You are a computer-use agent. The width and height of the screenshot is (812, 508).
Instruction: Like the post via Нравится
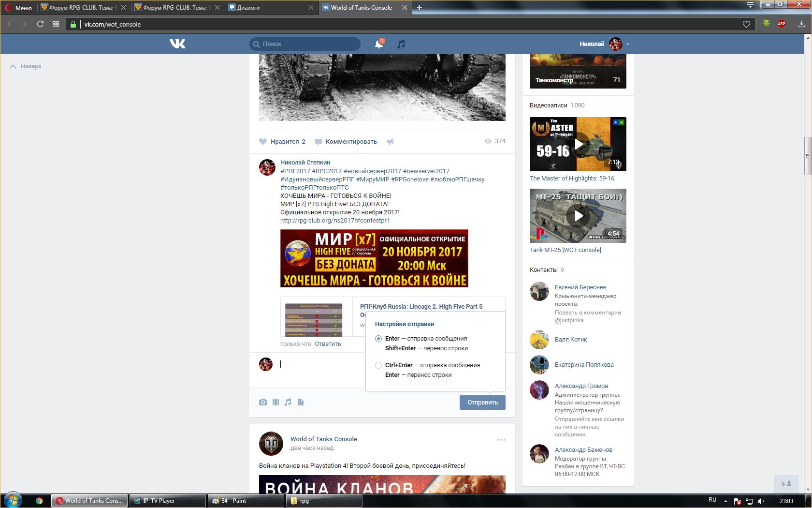point(282,142)
